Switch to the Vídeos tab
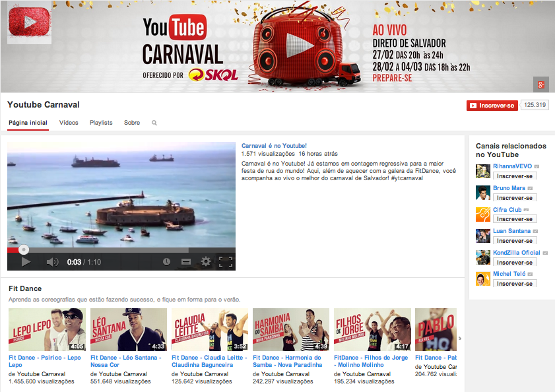Screen dimensions: 555x392 (69, 123)
